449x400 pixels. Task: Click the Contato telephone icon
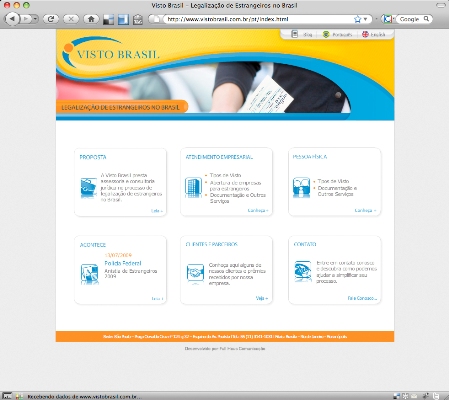coord(303,271)
